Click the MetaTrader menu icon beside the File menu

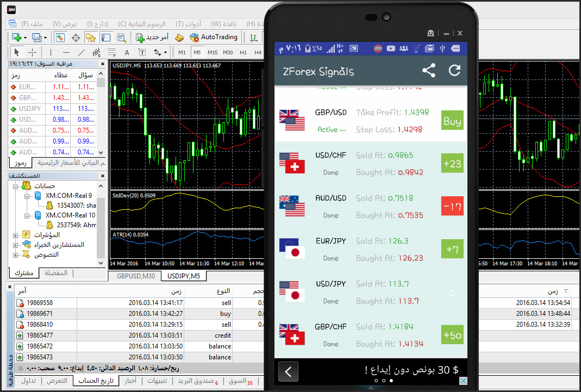pyautogui.click(x=13, y=24)
